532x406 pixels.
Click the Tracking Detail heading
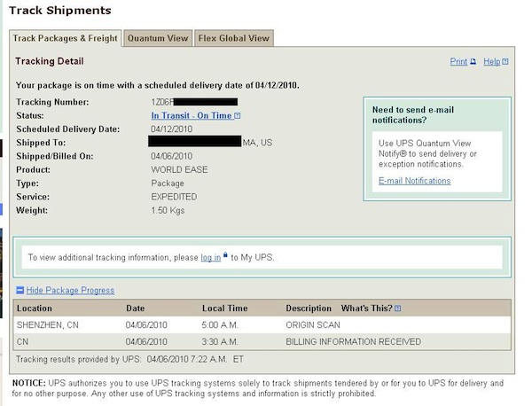coord(50,61)
